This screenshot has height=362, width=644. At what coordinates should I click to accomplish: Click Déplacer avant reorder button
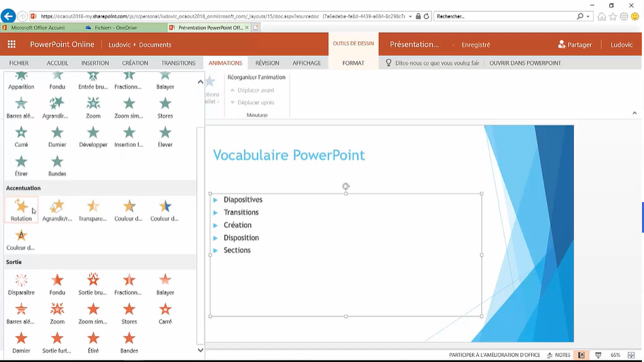coord(252,90)
